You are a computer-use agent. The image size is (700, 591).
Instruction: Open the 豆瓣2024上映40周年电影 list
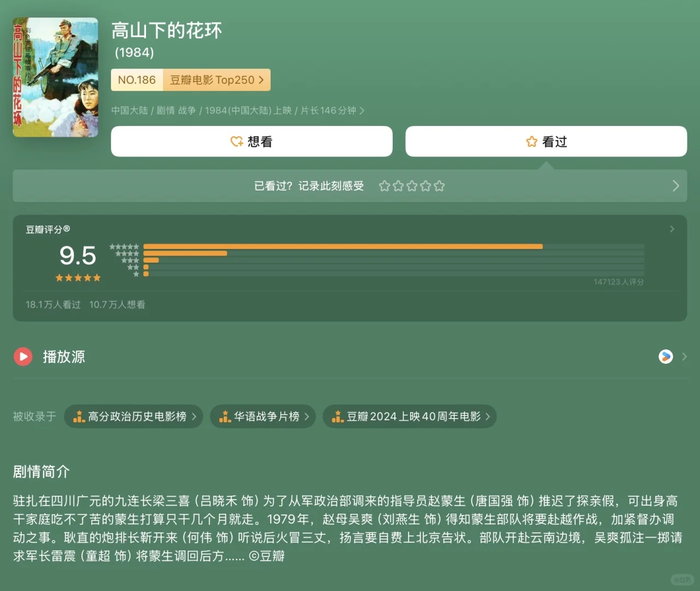(410, 416)
